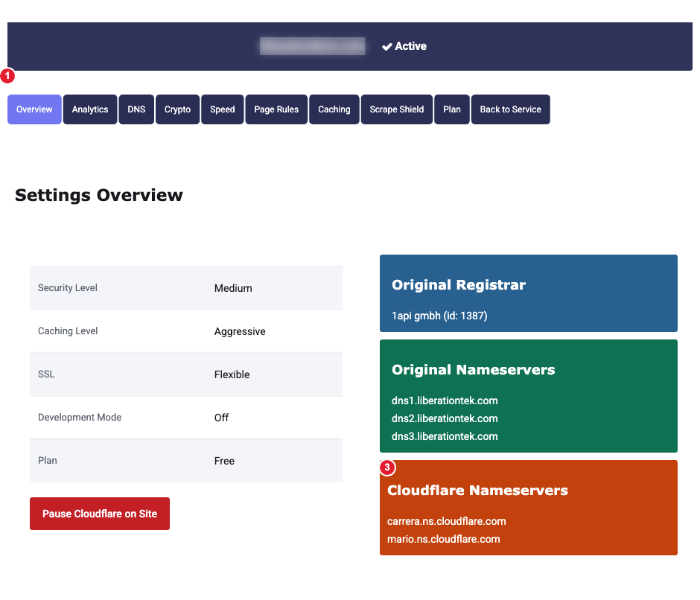The height and width of the screenshot is (600, 700).
Task: Click the registrar text 1api gmbh (id: 1387)
Action: pyautogui.click(x=439, y=316)
